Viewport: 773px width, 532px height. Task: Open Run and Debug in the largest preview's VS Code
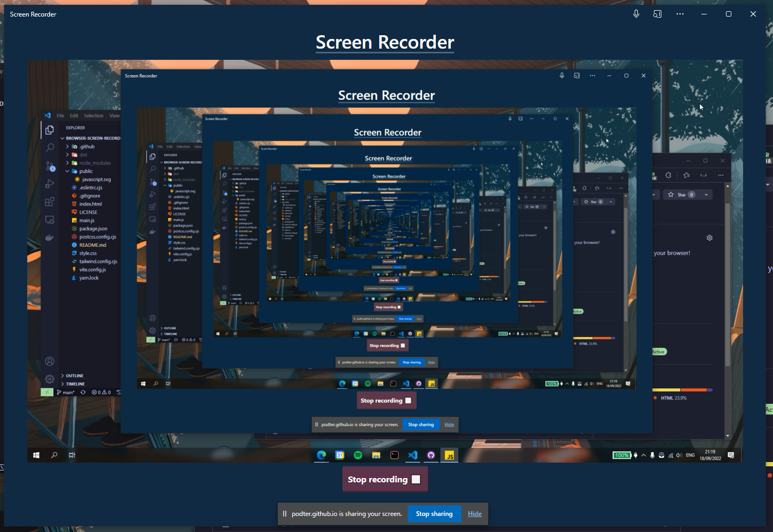pos(50,184)
